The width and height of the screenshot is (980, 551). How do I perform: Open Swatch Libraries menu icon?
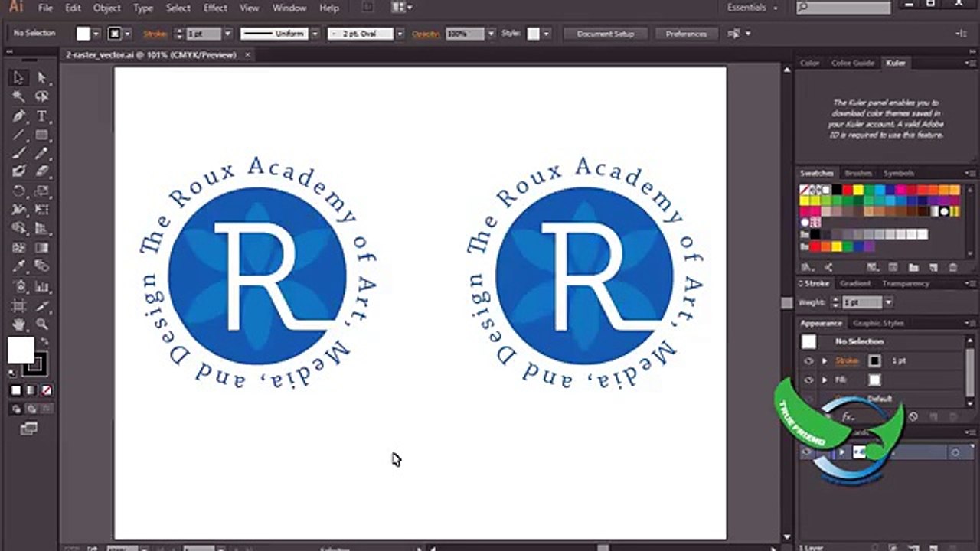point(806,267)
